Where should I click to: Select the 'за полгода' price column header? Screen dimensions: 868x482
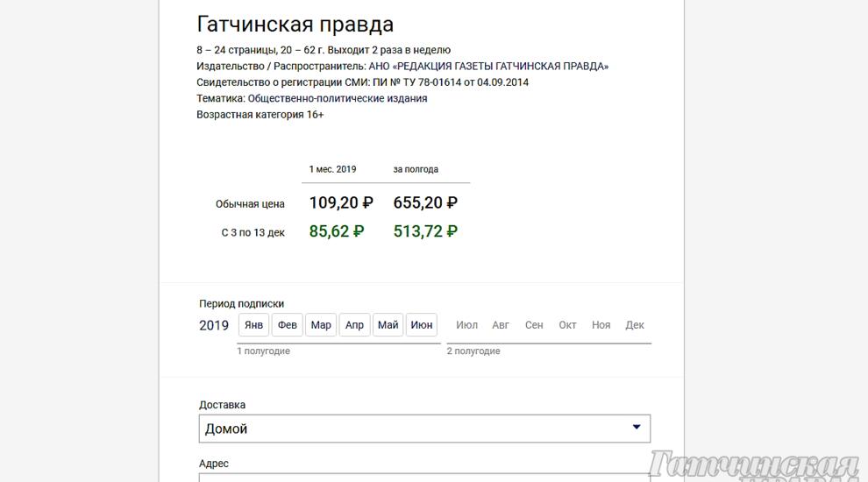pos(416,169)
